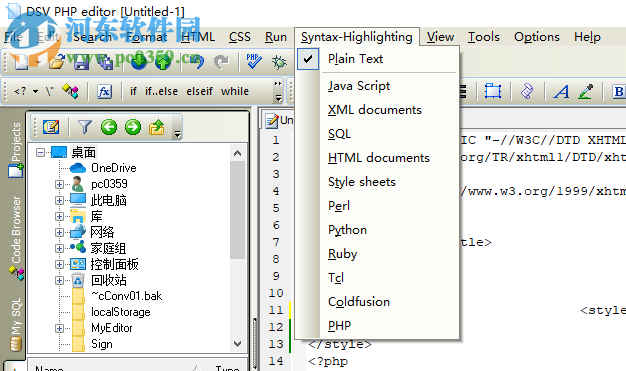Switch to the My SQL side tab
This screenshot has width=626, height=371.
(x=16, y=324)
